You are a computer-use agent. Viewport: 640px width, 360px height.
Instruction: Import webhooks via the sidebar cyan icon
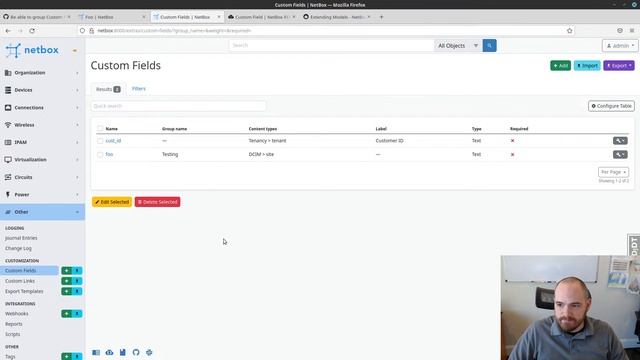[x=77, y=313]
